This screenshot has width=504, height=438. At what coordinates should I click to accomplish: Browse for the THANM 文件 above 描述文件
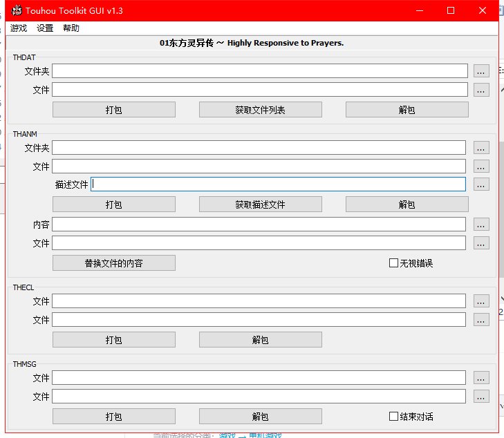[481, 166]
